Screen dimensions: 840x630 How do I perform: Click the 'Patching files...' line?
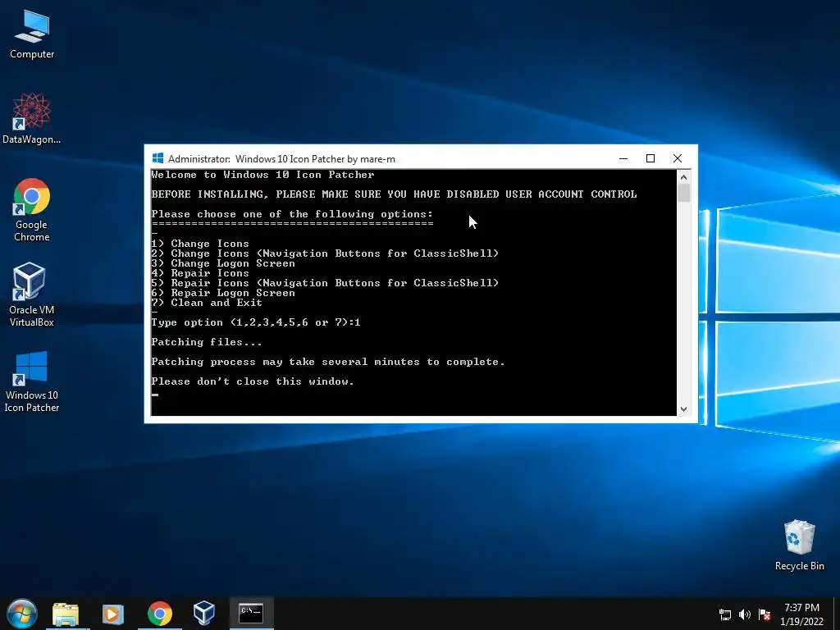[x=207, y=342]
